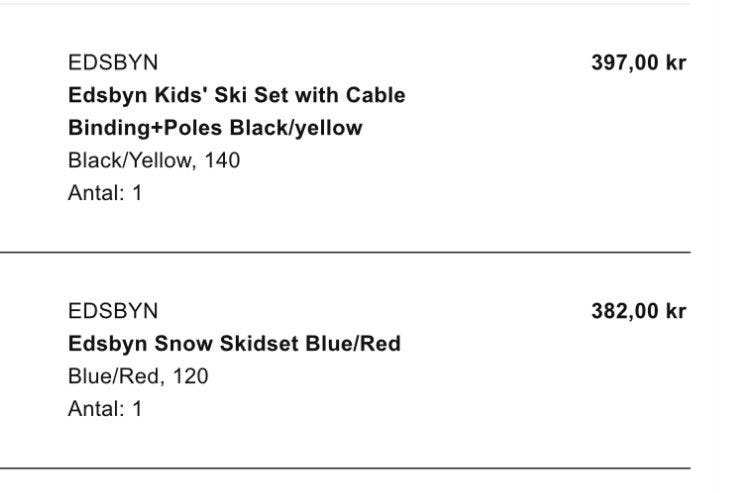Open Edsbyn Snow Skidset Blue/Red product

(234, 344)
